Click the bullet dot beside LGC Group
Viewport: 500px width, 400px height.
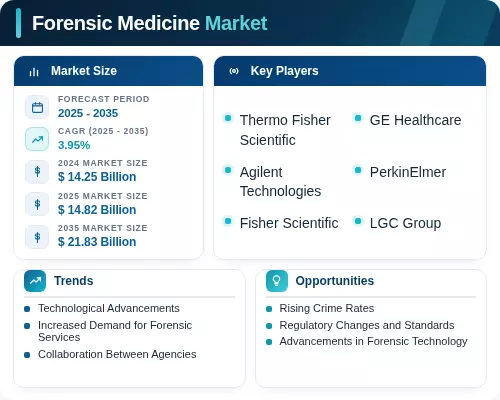coord(358,221)
